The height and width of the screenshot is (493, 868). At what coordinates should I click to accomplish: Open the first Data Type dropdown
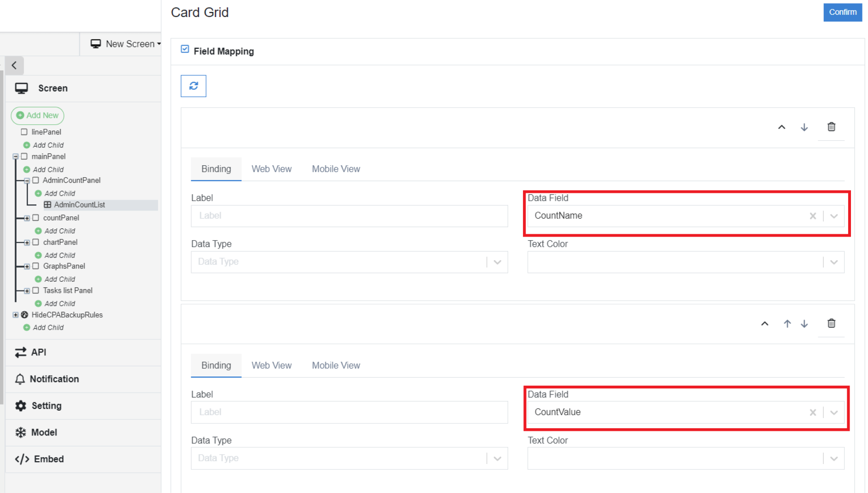(497, 262)
